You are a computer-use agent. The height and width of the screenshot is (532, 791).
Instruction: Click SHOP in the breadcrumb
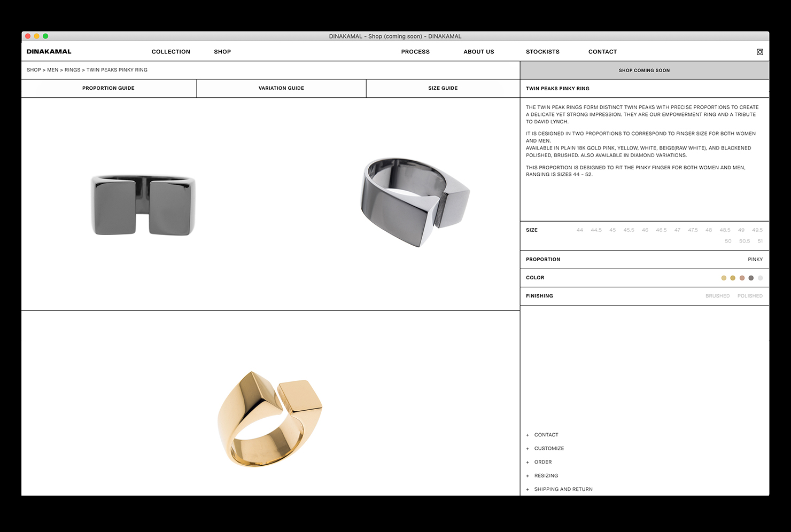coord(34,70)
